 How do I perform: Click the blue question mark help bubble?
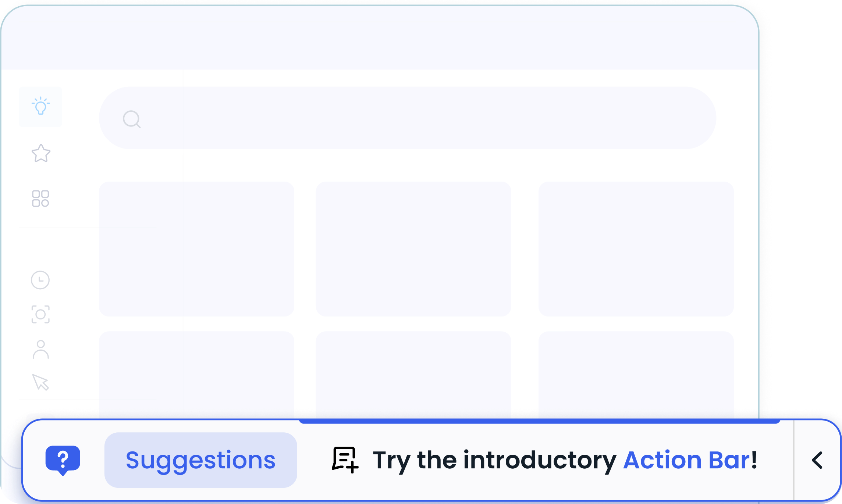(63, 460)
